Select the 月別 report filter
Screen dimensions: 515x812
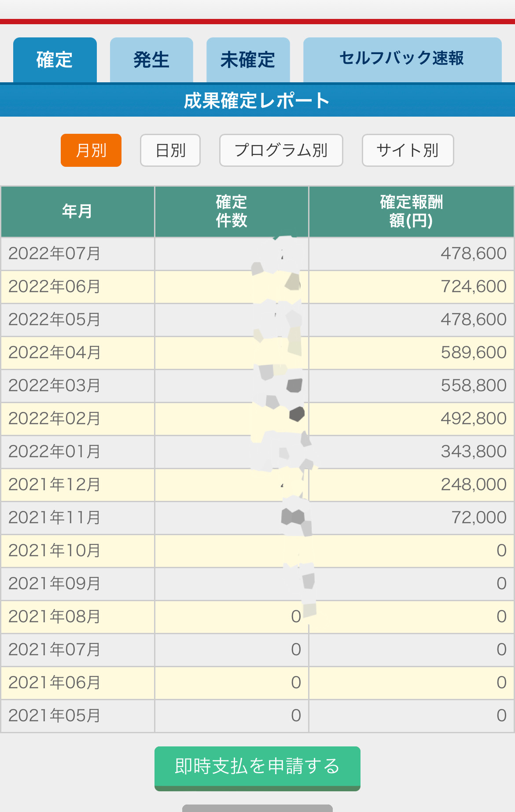coord(91,151)
